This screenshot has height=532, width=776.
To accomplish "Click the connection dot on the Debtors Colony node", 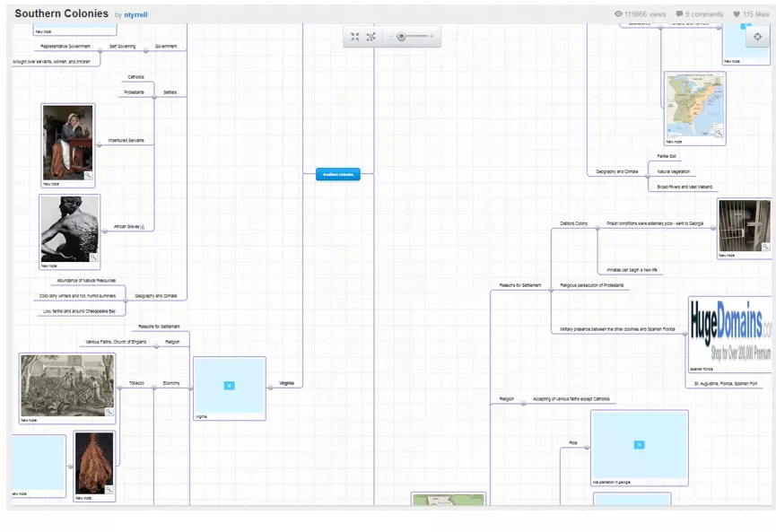I will tap(597, 228).
